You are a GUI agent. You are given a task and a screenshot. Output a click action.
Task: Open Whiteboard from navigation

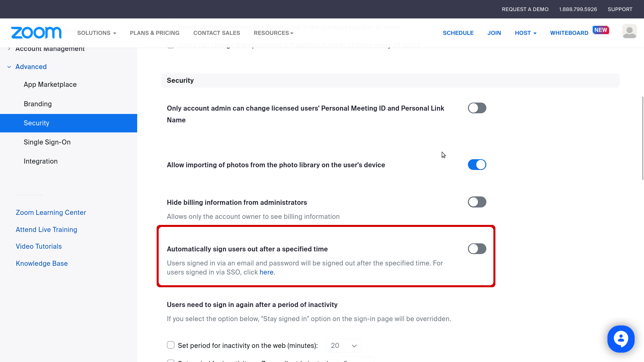coord(569,33)
